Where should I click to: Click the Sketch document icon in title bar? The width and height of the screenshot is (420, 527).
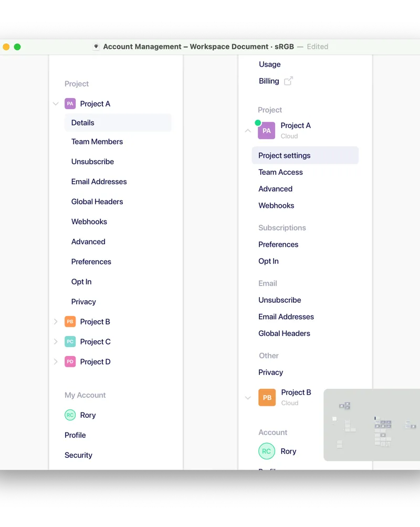pos(96,46)
